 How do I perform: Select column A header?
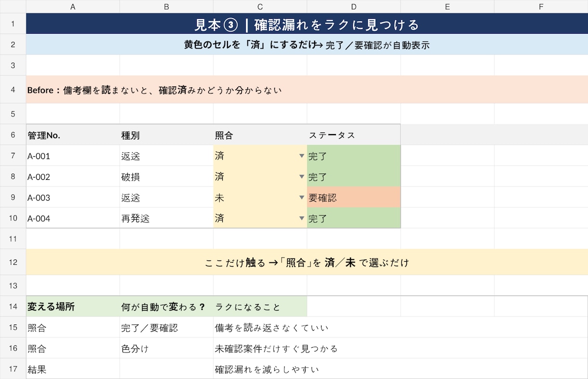(x=73, y=6)
